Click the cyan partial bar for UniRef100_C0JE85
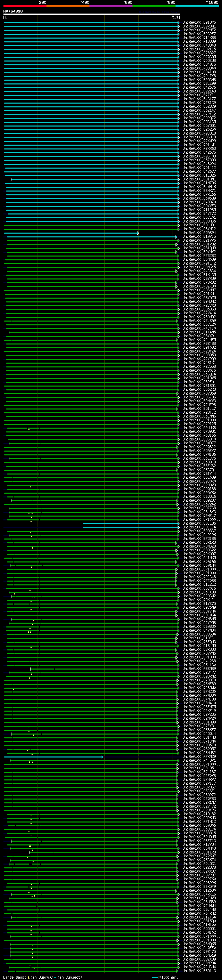The height and width of the screenshot is (980, 222). pyautogui.click(x=131, y=524)
